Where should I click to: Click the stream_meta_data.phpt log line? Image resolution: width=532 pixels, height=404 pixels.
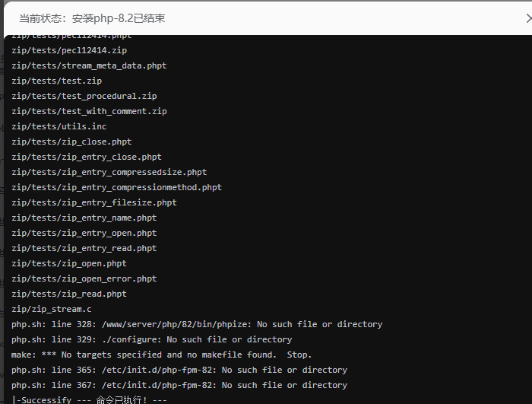89,65
